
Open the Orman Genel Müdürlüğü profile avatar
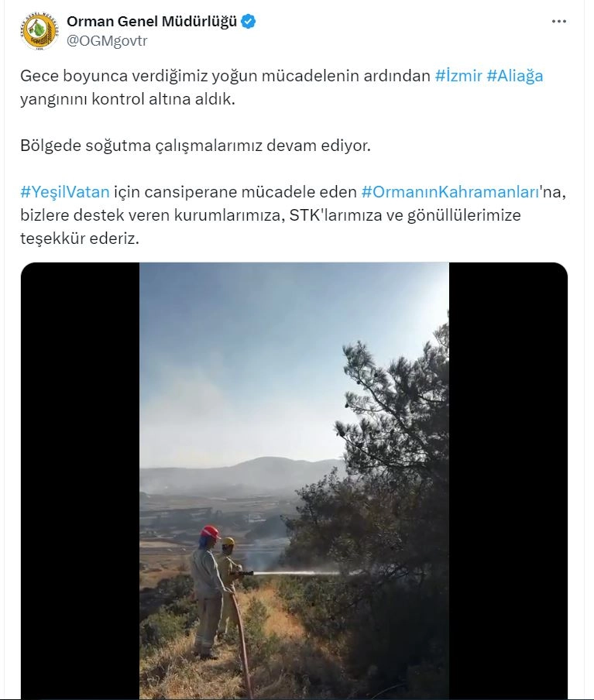pos(39,31)
